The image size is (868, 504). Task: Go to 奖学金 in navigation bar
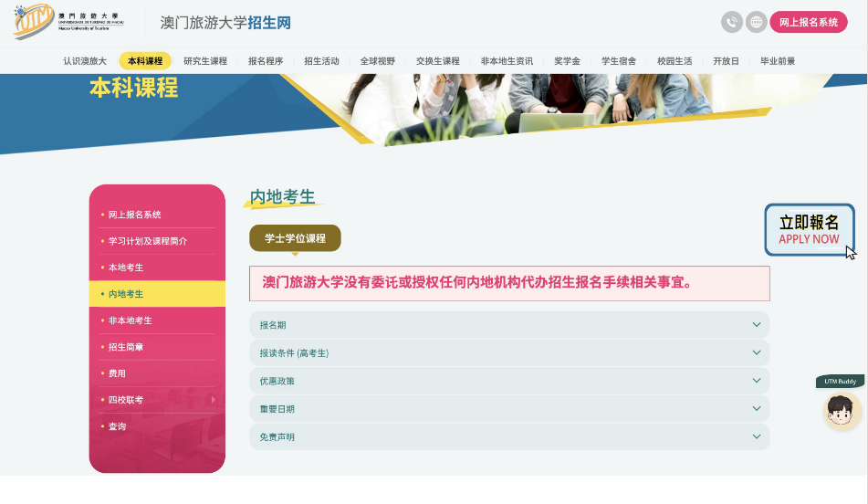click(x=567, y=61)
